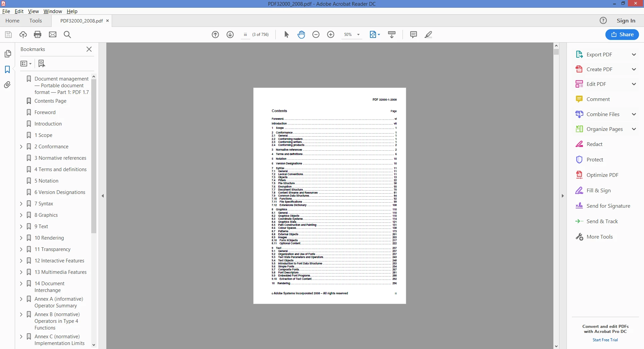Close the Bookmarks panel

(89, 49)
